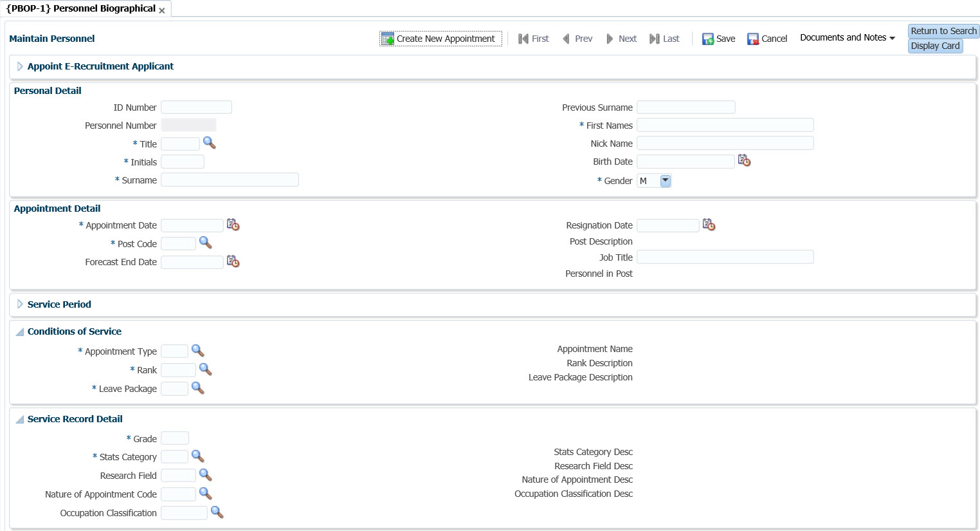Open the Gender dropdown
The height and width of the screenshot is (531, 980).
pyautogui.click(x=665, y=181)
